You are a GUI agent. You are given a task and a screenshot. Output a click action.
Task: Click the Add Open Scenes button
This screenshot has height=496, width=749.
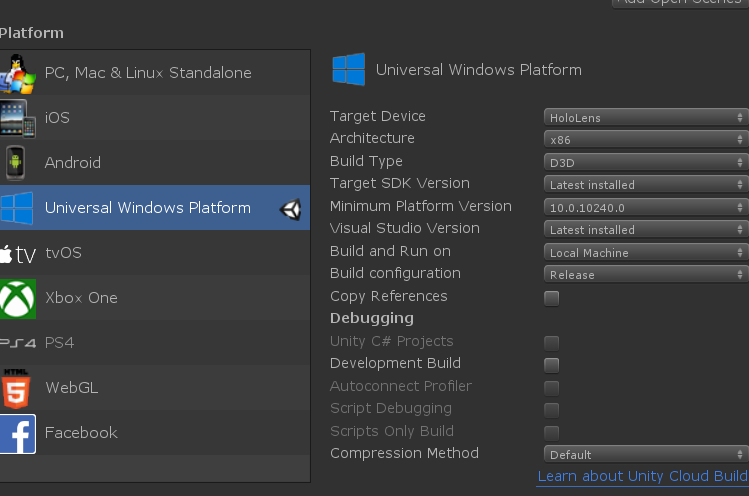pyautogui.click(x=681, y=2)
